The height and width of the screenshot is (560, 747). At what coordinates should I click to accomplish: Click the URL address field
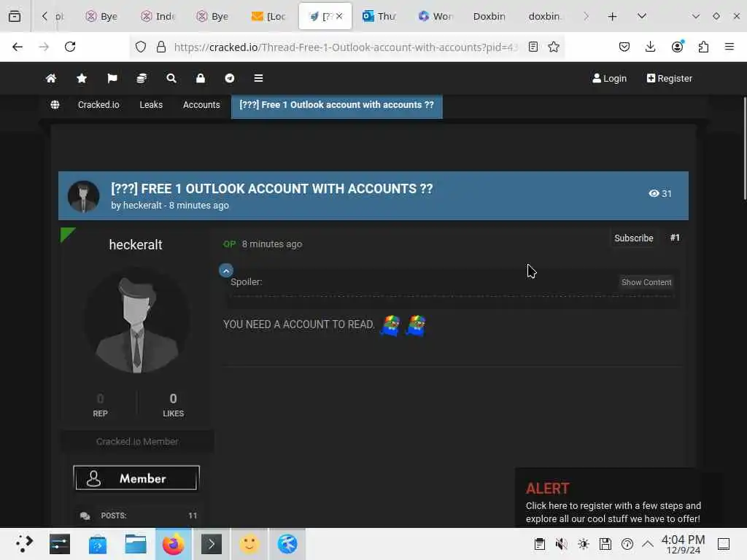[345, 47]
